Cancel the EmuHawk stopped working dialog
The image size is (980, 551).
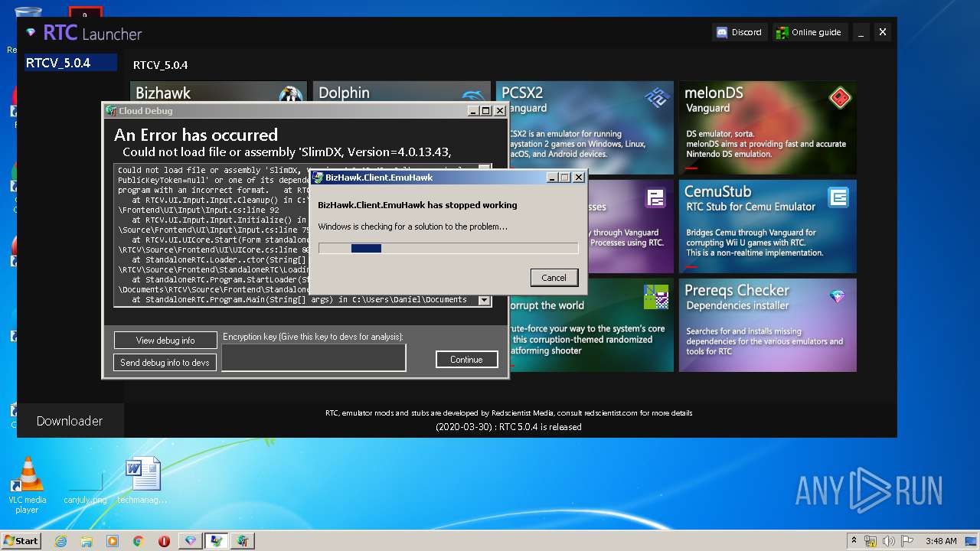pyautogui.click(x=554, y=277)
